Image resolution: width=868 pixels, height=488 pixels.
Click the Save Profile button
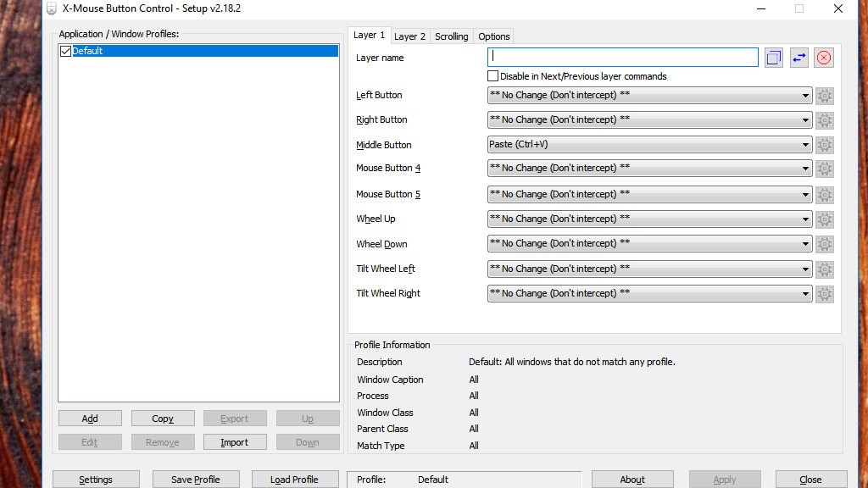tap(196, 480)
